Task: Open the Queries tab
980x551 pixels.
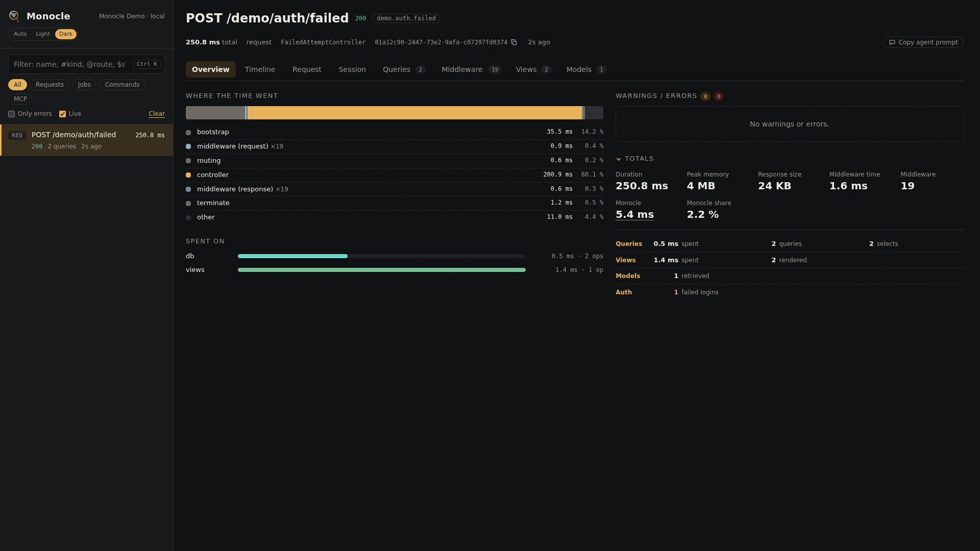Action: tap(404, 69)
